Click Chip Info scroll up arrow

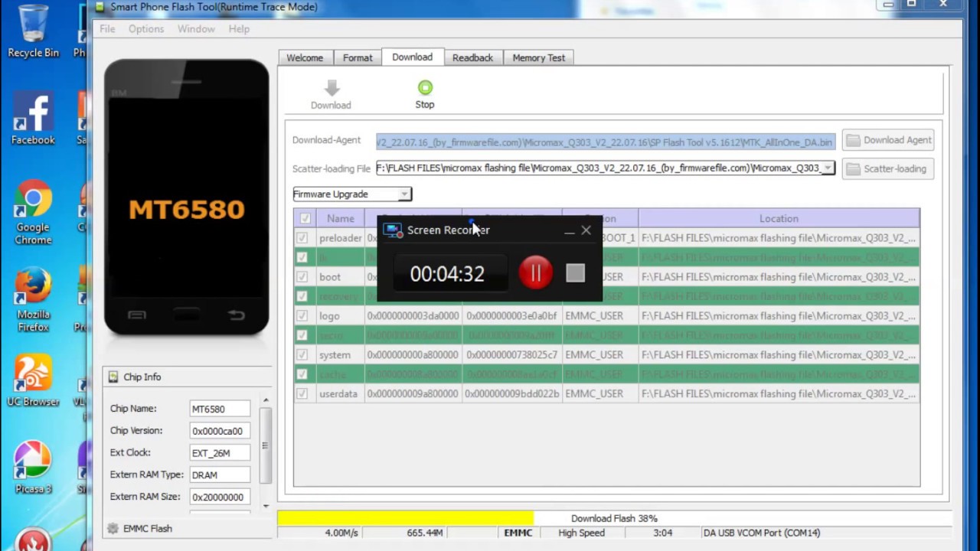(x=266, y=400)
